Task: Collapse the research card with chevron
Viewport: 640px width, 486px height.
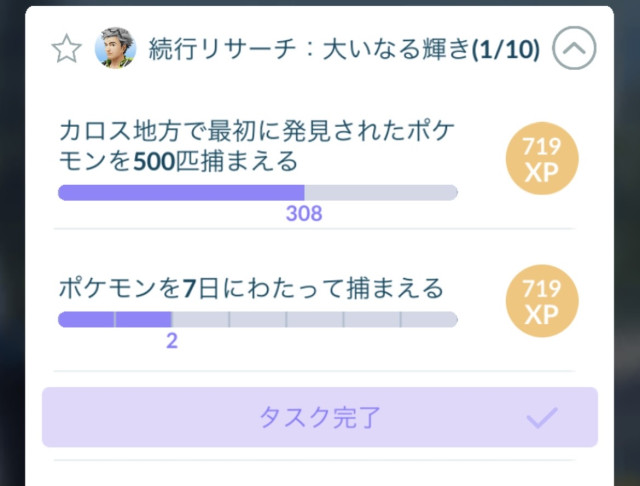Action: click(574, 48)
